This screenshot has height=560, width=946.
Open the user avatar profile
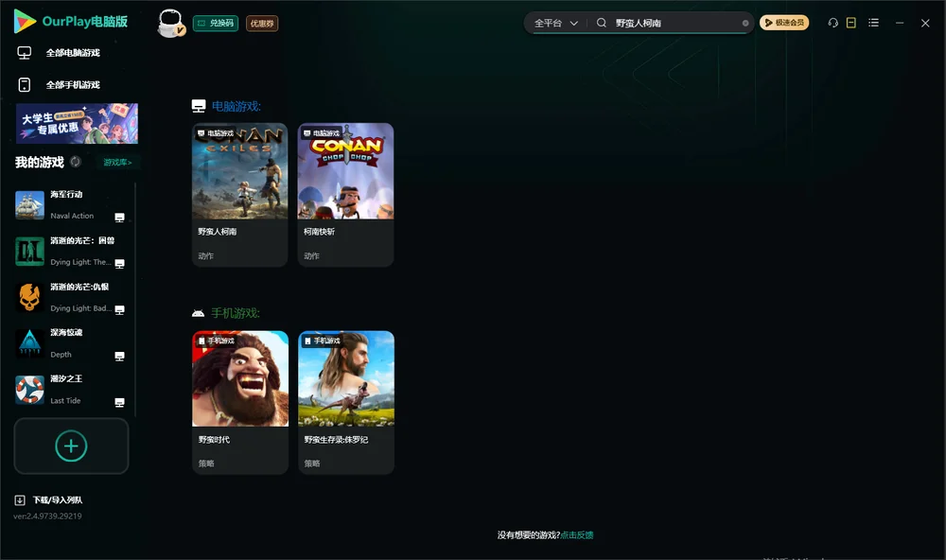pyautogui.click(x=170, y=24)
